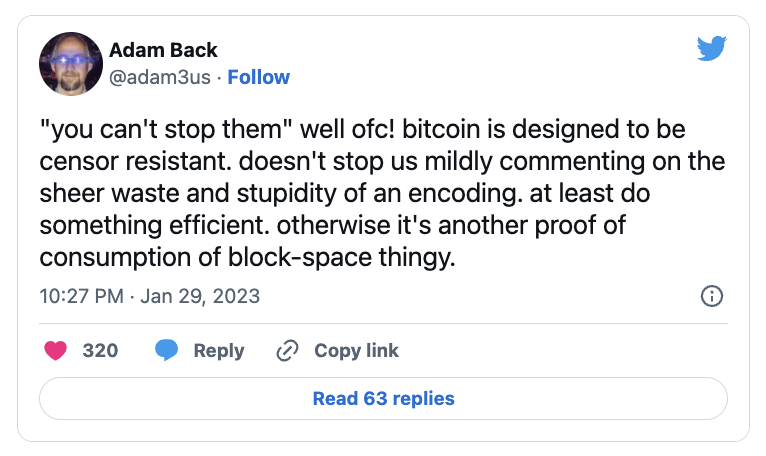Like the tweet with the heart icon

pyautogui.click(x=56, y=350)
